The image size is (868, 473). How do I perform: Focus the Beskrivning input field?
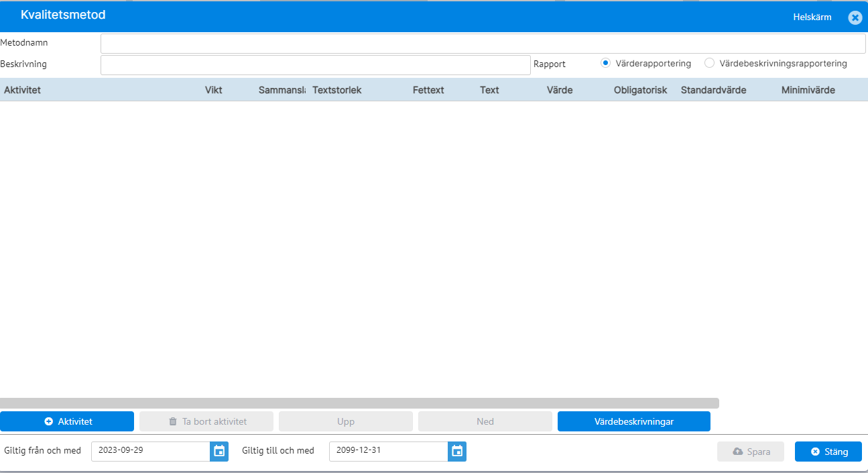(315, 65)
